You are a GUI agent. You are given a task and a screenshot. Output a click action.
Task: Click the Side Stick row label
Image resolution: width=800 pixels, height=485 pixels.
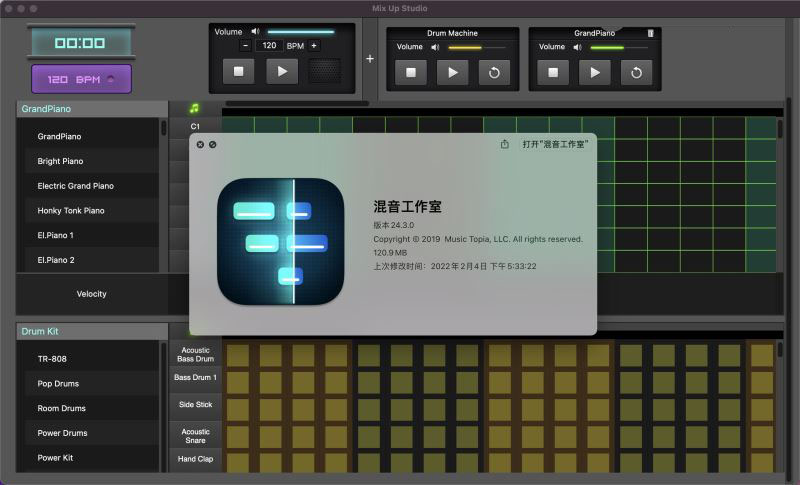(195, 404)
